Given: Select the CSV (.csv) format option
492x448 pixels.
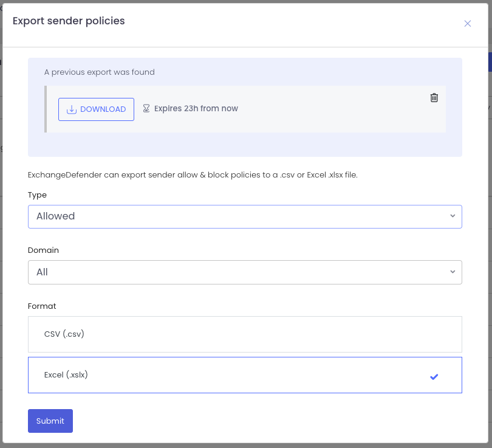Looking at the screenshot, I should point(245,334).
